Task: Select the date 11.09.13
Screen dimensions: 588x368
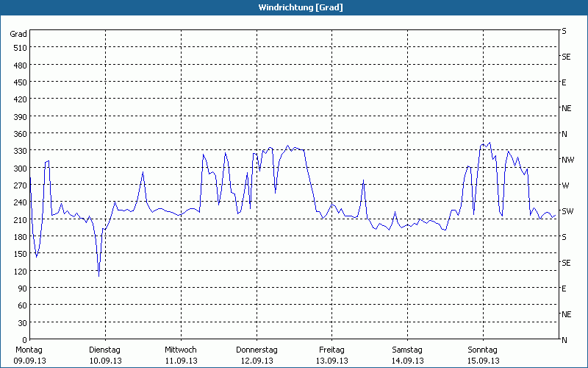Action: pos(181,361)
